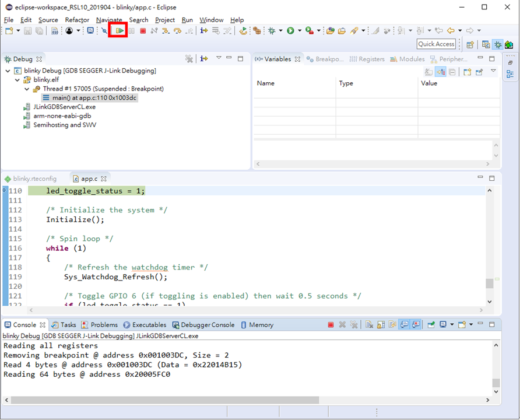520x420 pixels.
Task: Switch to the Registers tab
Action: [367, 59]
